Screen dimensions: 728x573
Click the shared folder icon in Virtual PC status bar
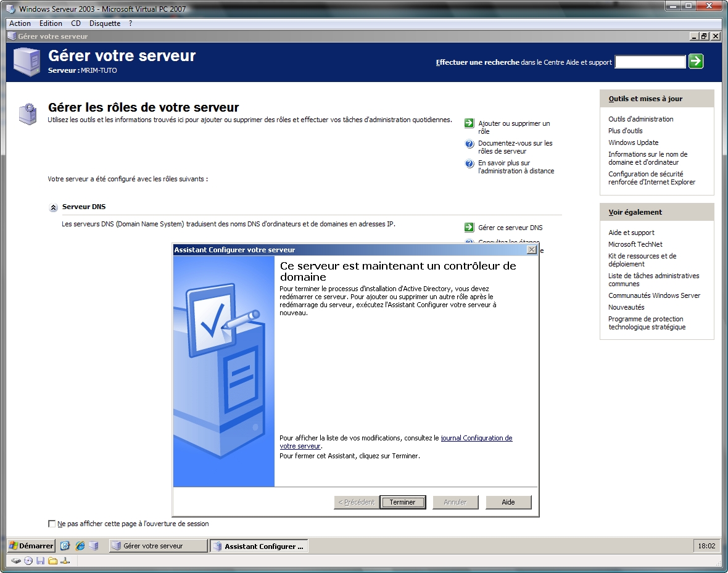click(52, 561)
